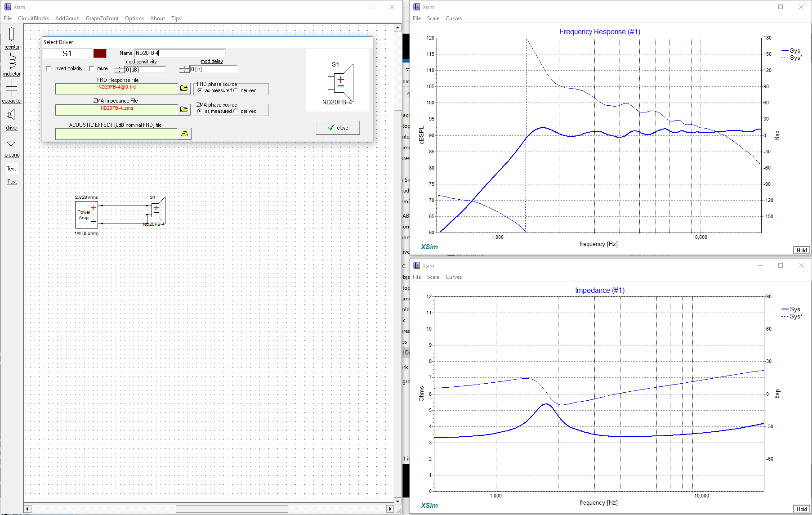Click the ZMA Impedance File path field

(x=117, y=110)
